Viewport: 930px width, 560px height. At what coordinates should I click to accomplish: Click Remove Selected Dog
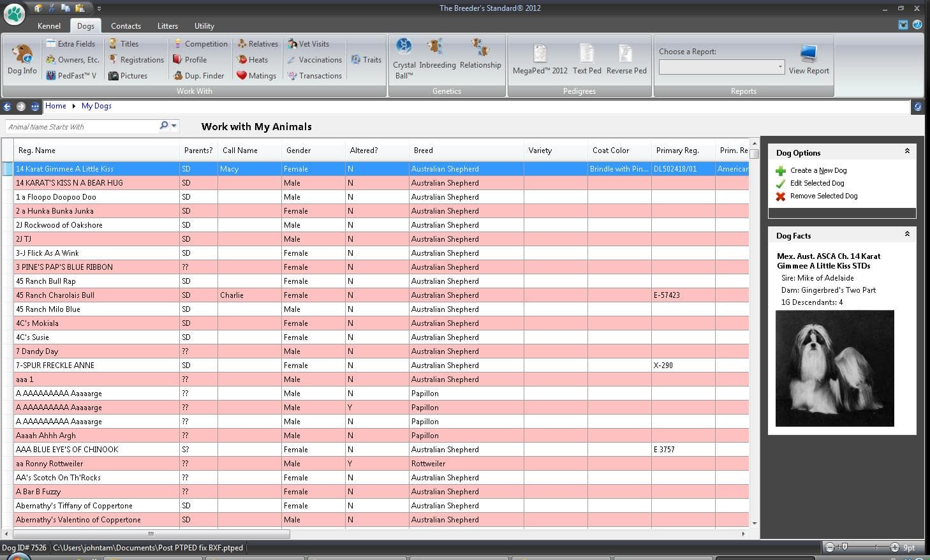click(x=823, y=196)
